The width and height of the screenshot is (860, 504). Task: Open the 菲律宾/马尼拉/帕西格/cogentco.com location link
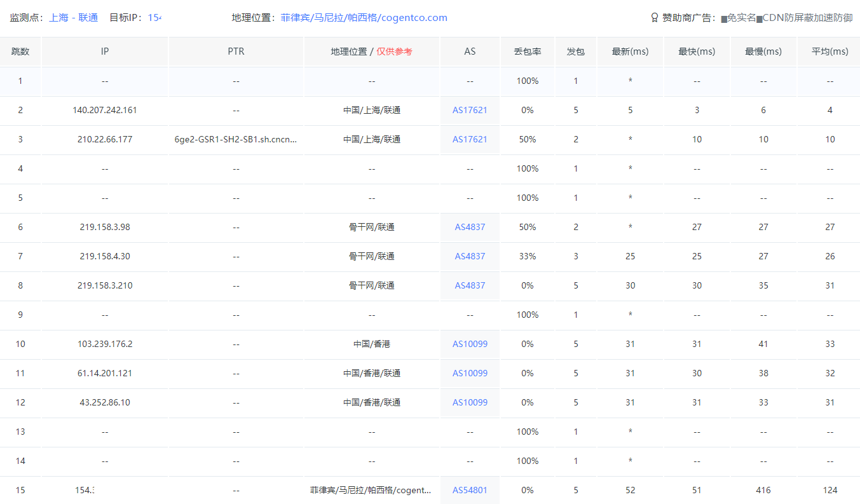tap(364, 18)
